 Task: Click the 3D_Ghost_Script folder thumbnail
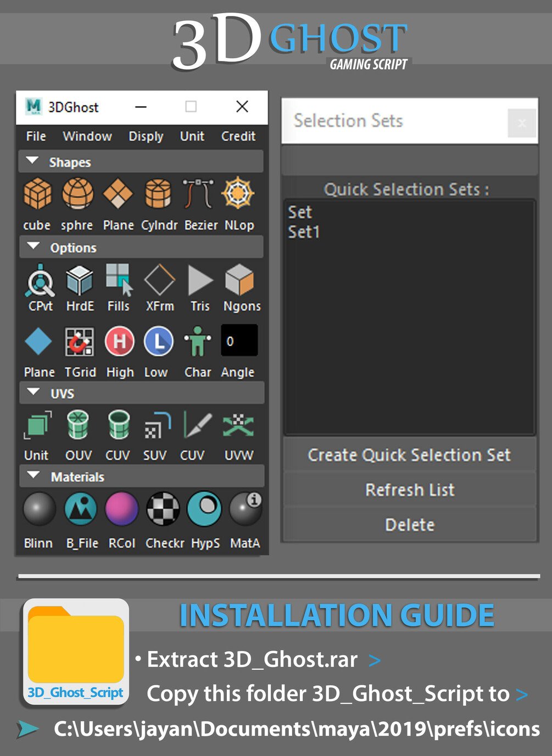tap(76, 651)
